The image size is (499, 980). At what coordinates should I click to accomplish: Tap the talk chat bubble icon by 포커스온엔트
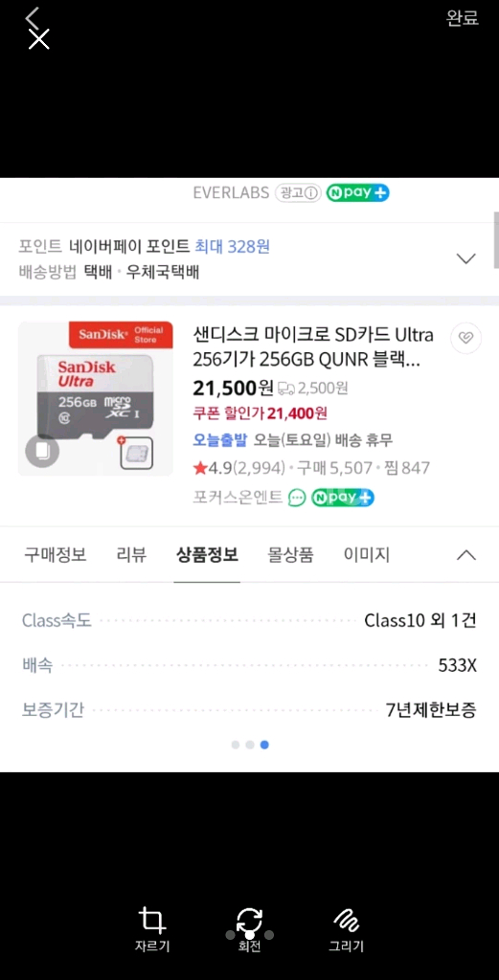[297, 498]
